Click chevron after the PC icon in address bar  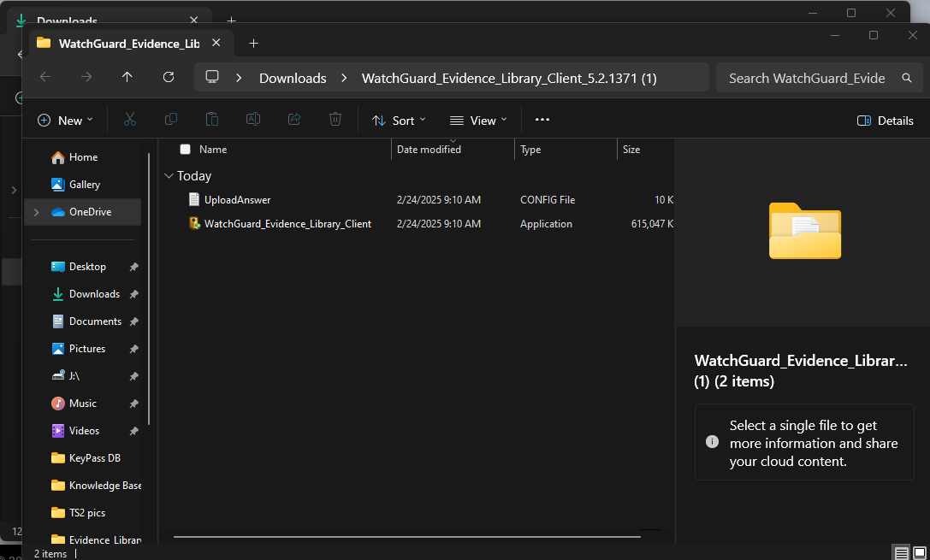pyautogui.click(x=239, y=78)
